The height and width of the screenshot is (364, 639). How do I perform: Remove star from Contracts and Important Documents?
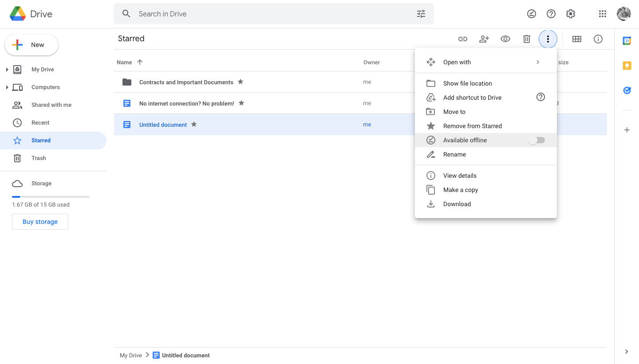(x=240, y=82)
